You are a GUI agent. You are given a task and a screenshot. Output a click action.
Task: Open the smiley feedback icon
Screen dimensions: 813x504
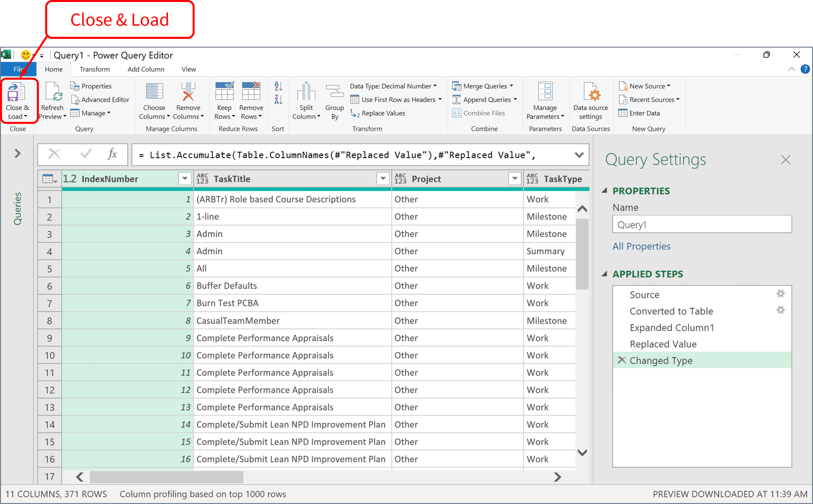pos(25,55)
